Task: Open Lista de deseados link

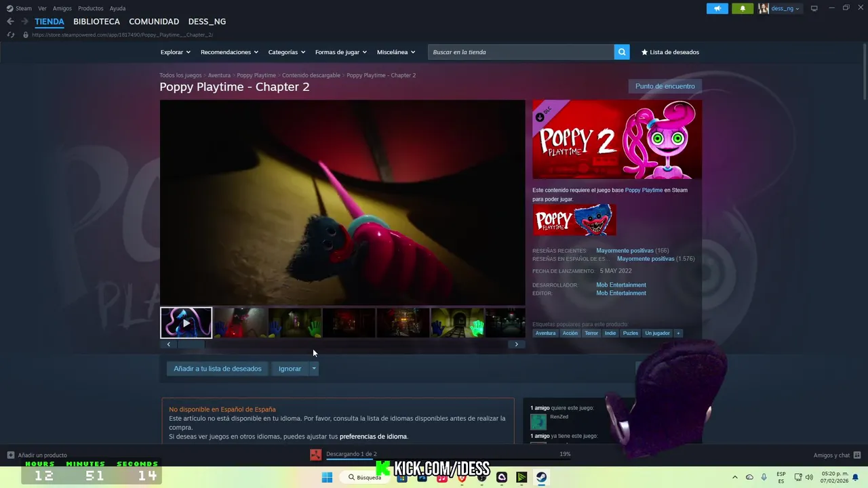Action: point(670,52)
